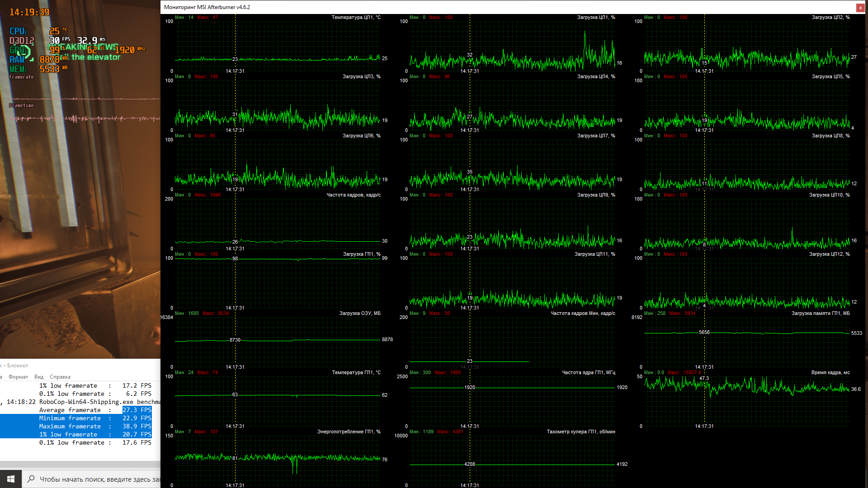Click the Average framerate 27.3 FPS line
This screenshot has width=868, height=488.
[x=95, y=410]
